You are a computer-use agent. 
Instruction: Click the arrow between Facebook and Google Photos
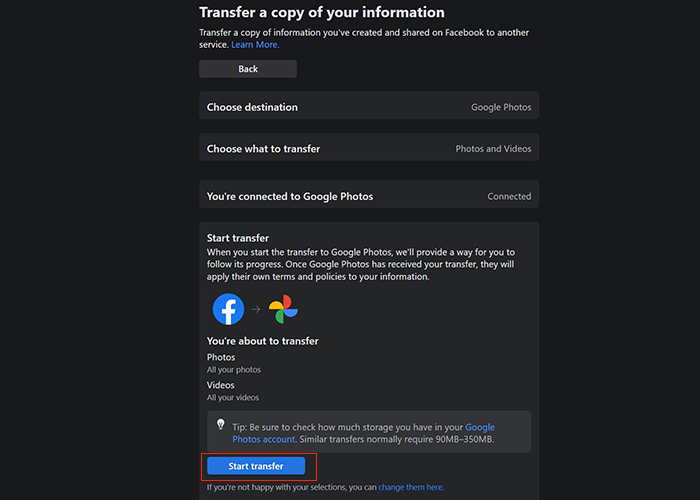point(256,309)
